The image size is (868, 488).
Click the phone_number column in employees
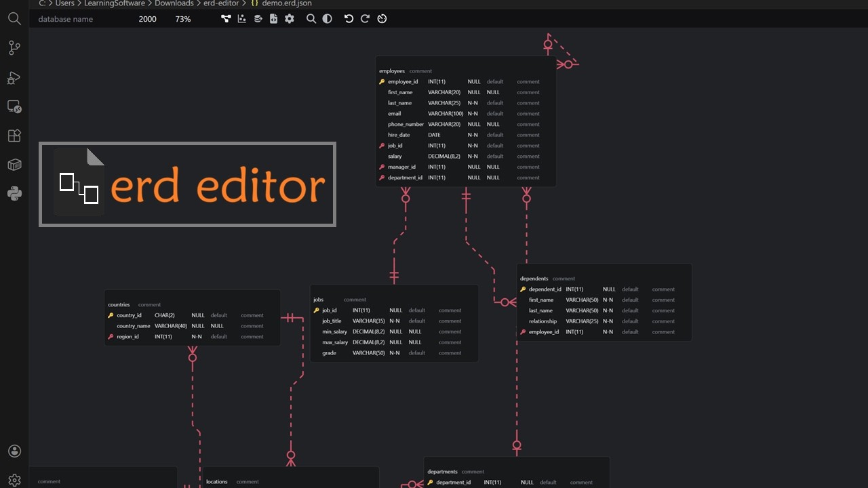point(406,125)
